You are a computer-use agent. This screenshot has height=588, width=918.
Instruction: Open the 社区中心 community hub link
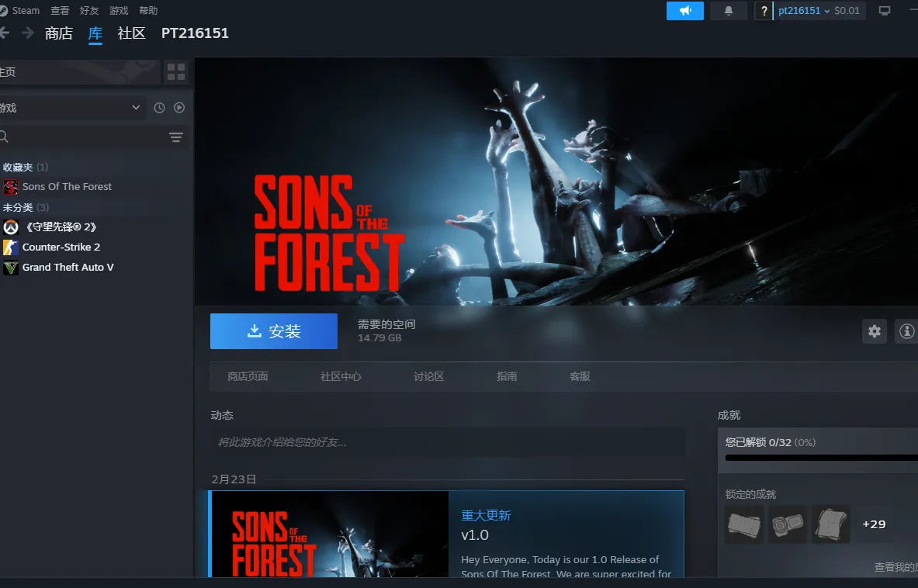click(341, 376)
